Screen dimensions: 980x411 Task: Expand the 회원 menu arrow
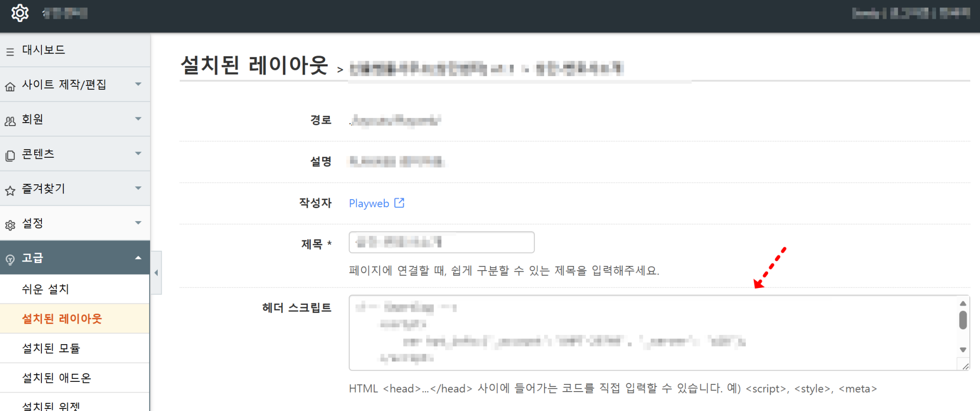pos(138,118)
